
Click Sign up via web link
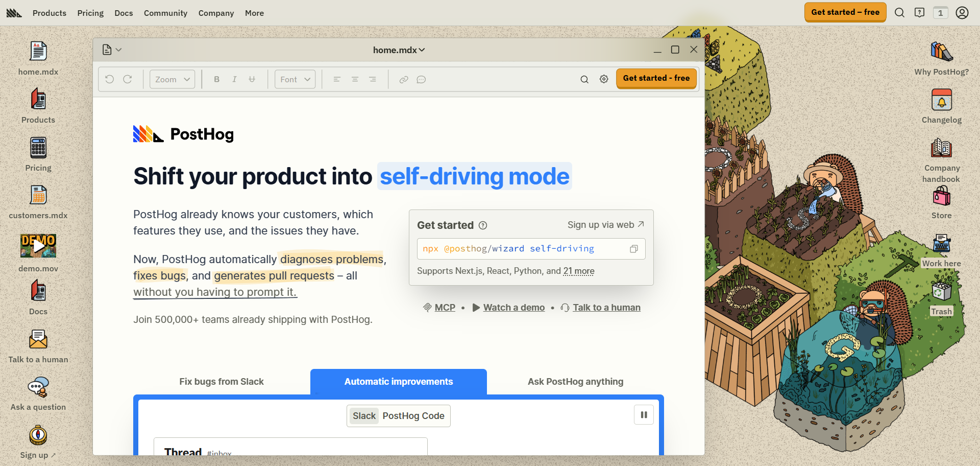coord(606,225)
